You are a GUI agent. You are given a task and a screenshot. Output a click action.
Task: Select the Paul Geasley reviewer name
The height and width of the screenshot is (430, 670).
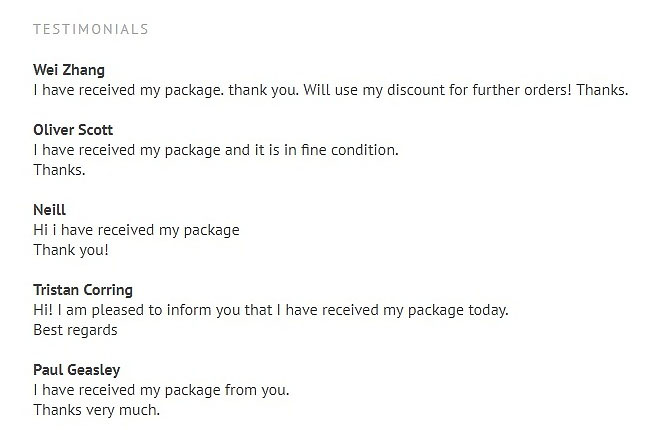pyautogui.click(x=79, y=370)
